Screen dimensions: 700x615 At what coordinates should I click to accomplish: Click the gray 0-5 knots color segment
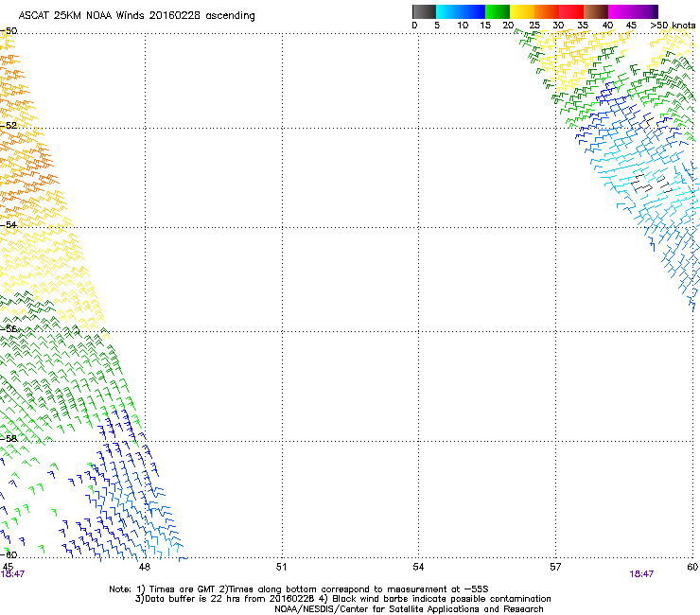tap(424, 11)
